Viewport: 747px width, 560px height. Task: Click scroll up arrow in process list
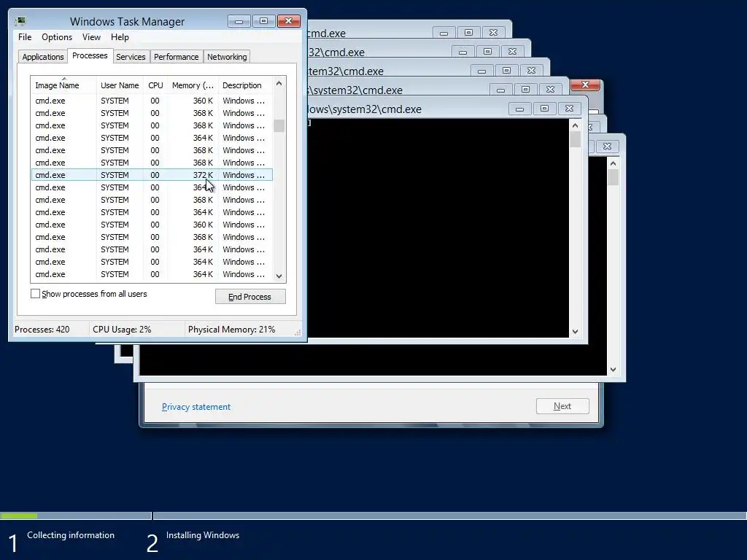coord(279,83)
